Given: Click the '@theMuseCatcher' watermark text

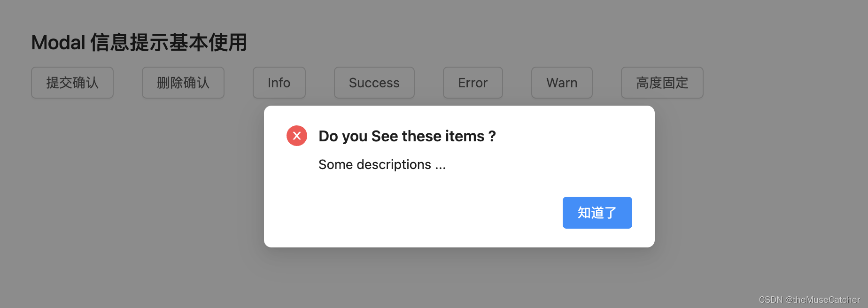Looking at the screenshot, I should point(823,300).
